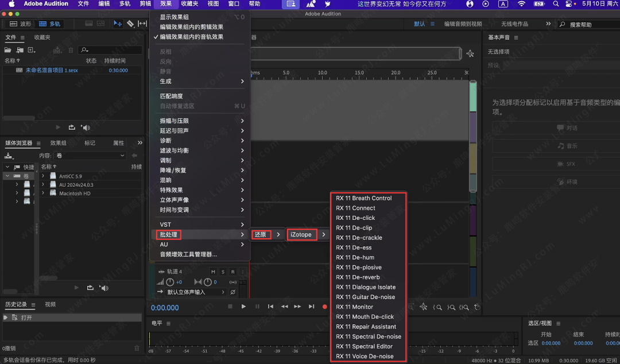Screen dimensions: 620x364
Task: Solo track 4 with the S button
Action: 223,272
